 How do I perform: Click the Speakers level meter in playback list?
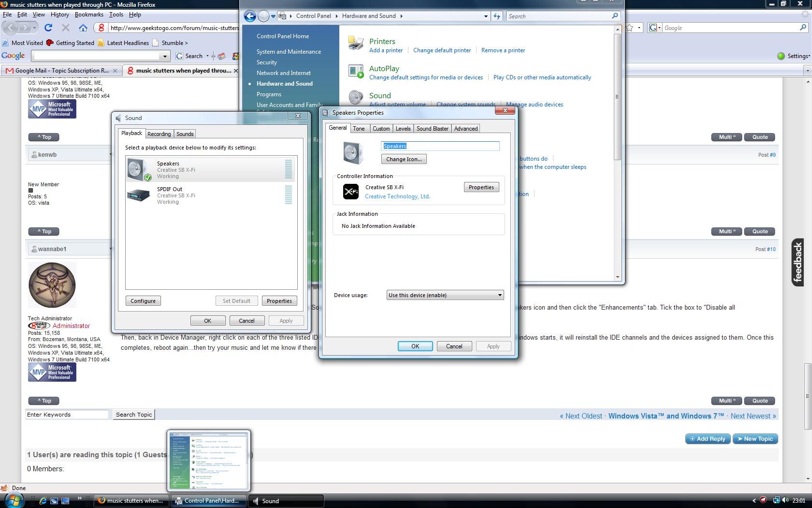pyautogui.click(x=289, y=169)
